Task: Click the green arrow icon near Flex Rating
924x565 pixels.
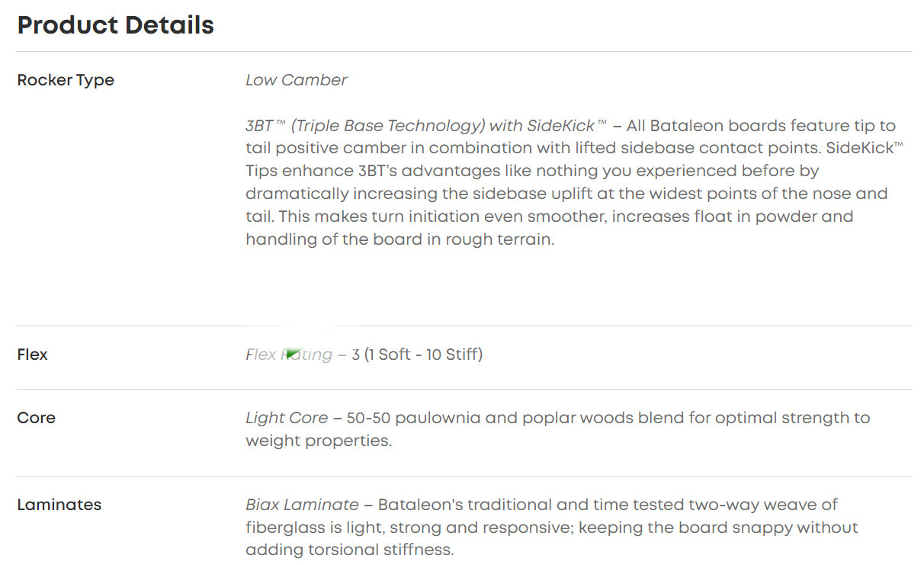Action: click(x=292, y=354)
